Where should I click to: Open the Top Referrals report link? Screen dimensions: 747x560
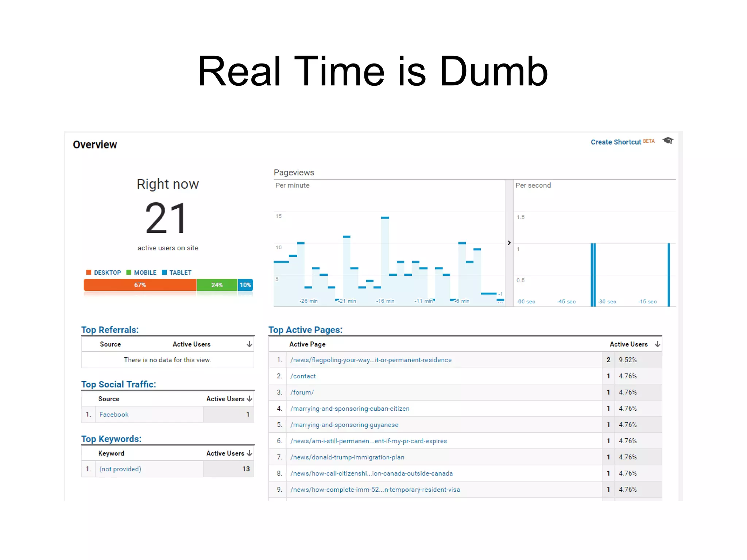click(x=110, y=330)
